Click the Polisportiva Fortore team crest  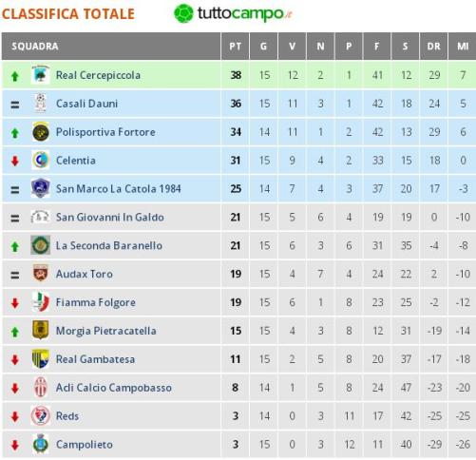[x=41, y=132]
